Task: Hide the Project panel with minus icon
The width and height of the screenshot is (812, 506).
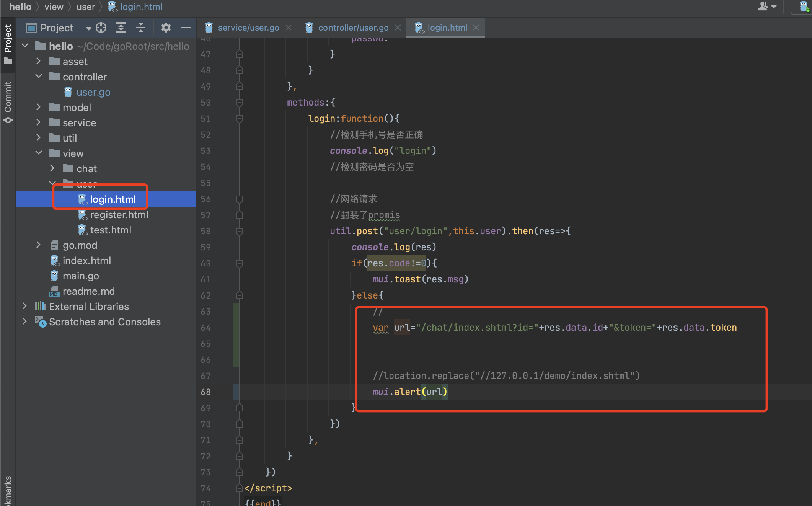Action: [x=186, y=28]
